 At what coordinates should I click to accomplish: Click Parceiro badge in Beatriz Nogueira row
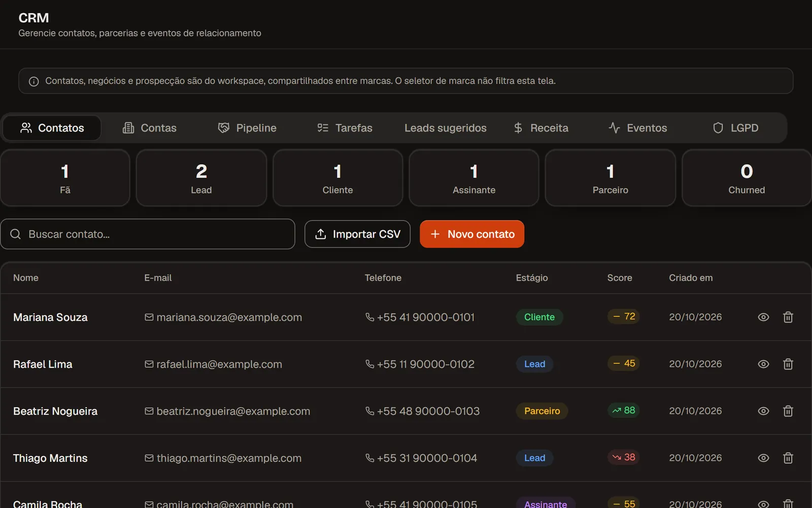pyautogui.click(x=542, y=411)
